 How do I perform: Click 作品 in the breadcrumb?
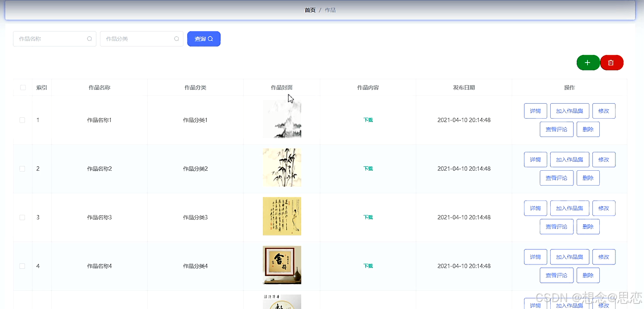point(330,10)
